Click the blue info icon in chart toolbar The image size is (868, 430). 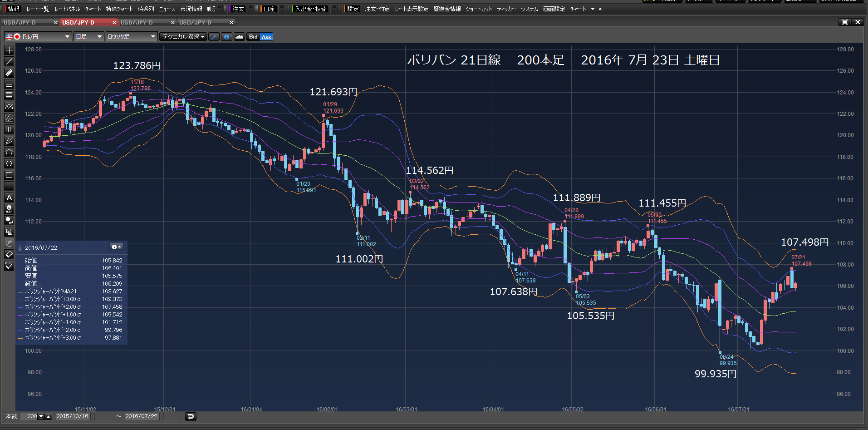click(x=227, y=37)
